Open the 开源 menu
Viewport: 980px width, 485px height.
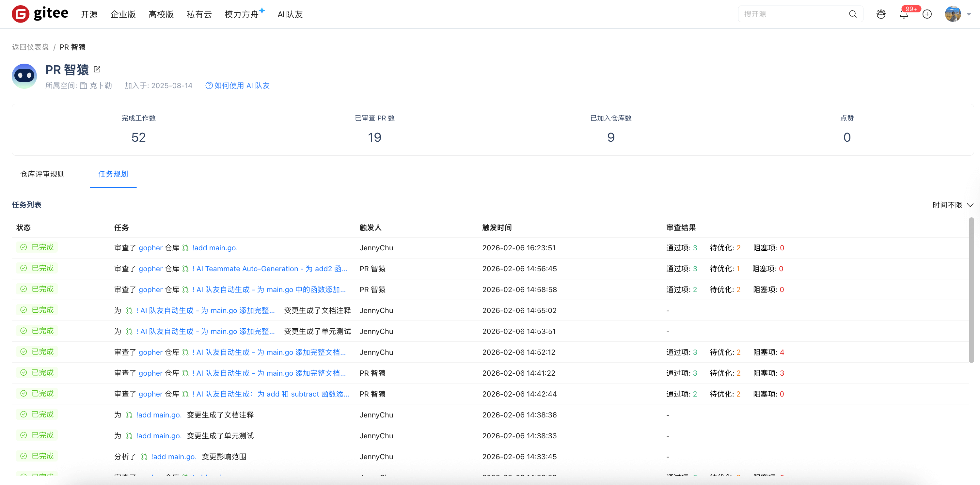pos(89,14)
